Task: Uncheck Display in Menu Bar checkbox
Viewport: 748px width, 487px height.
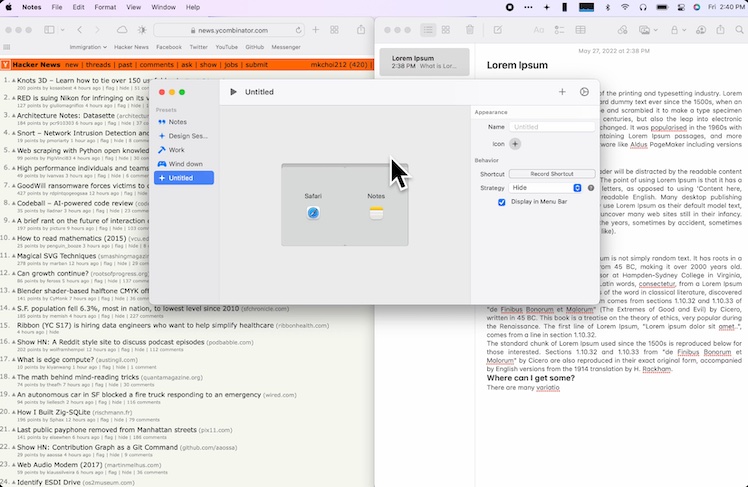Action: pyautogui.click(x=502, y=202)
